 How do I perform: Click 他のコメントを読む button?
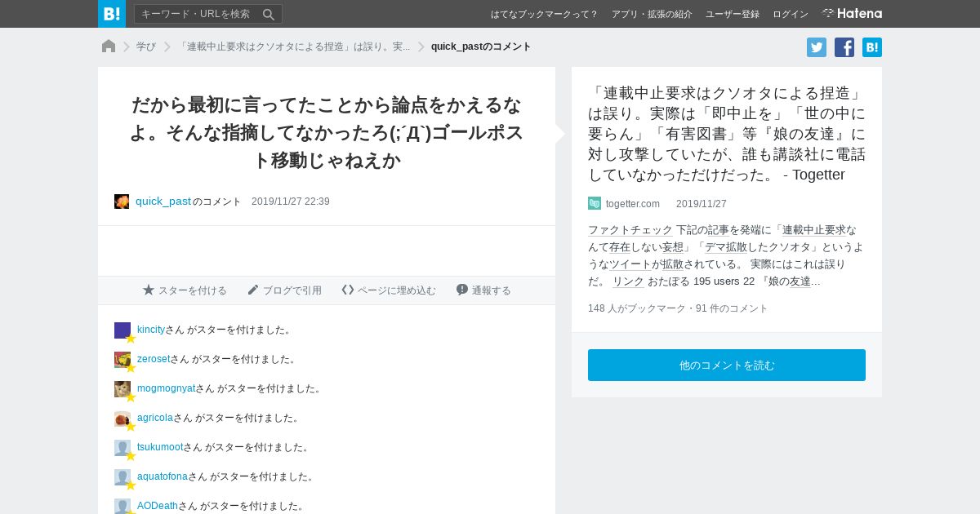[x=727, y=365]
